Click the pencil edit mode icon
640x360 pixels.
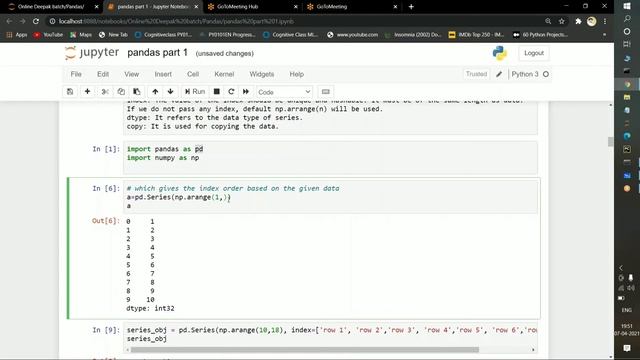tap(499, 74)
